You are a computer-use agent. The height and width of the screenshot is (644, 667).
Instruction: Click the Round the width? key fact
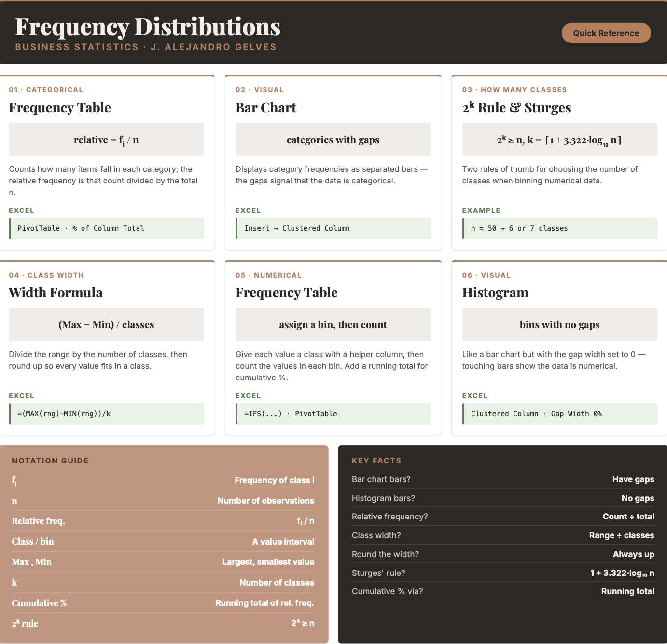tap(503, 554)
